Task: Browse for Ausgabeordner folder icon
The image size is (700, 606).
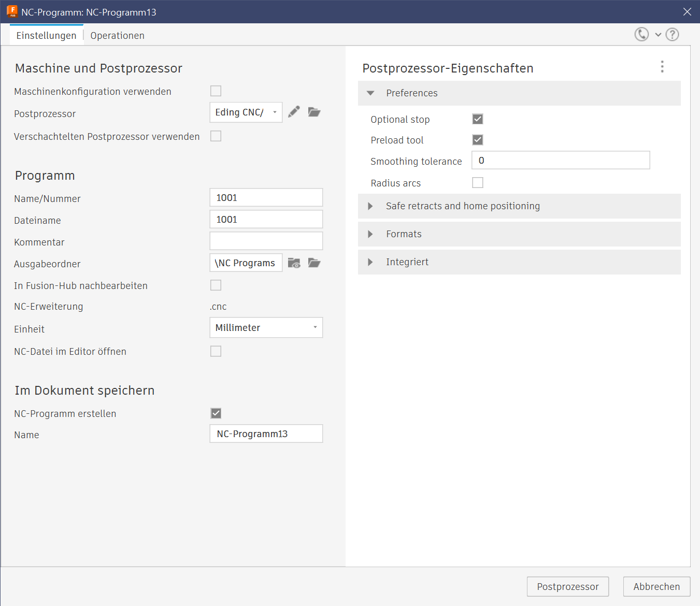Action: click(314, 263)
